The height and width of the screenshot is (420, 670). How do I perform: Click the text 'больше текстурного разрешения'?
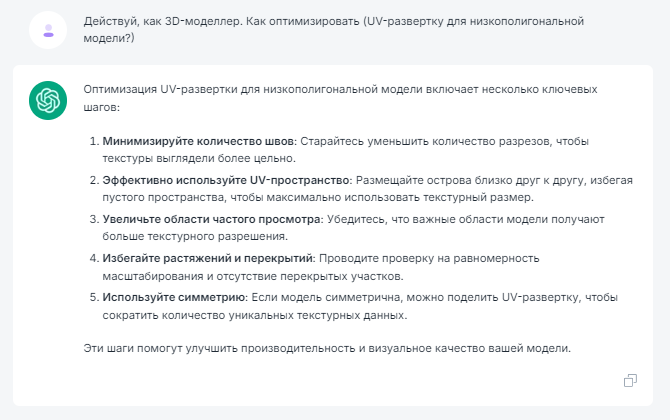point(195,236)
